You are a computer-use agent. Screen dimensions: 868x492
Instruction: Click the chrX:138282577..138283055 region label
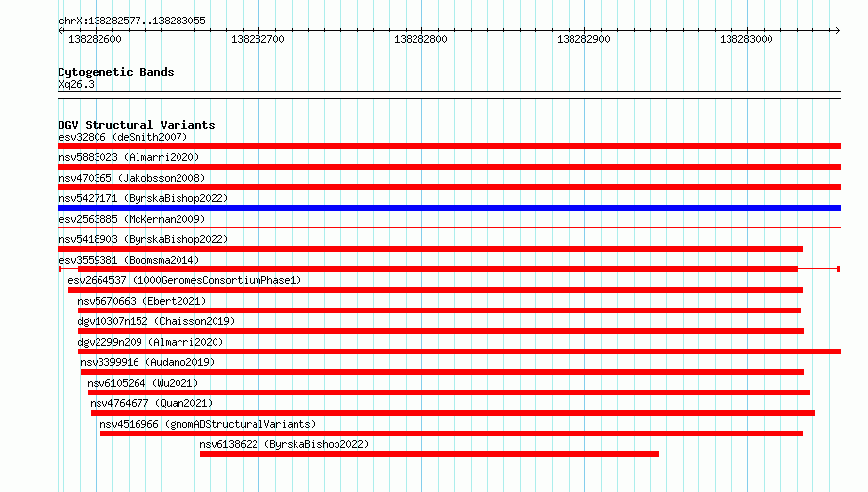click(132, 20)
